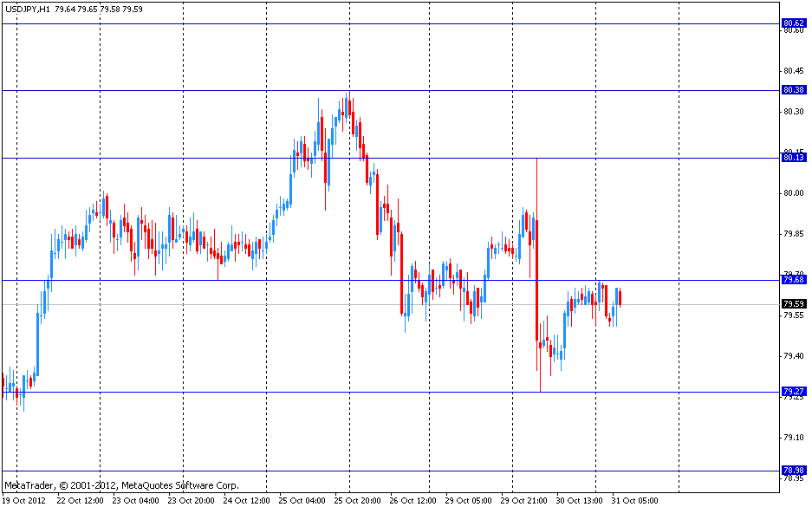Click the 22 Oct 12:00 time label
The image size is (812, 507).
pos(80,500)
